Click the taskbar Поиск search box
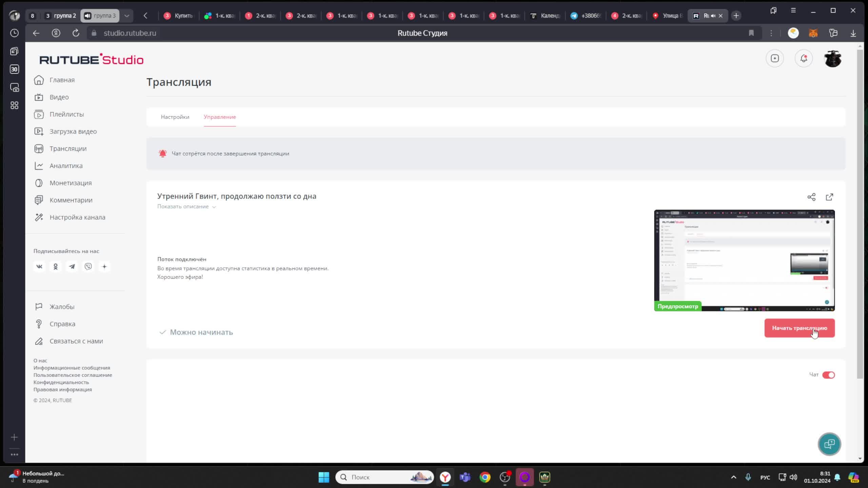Screen dimensions: 868x488 (x=384, y=477)
